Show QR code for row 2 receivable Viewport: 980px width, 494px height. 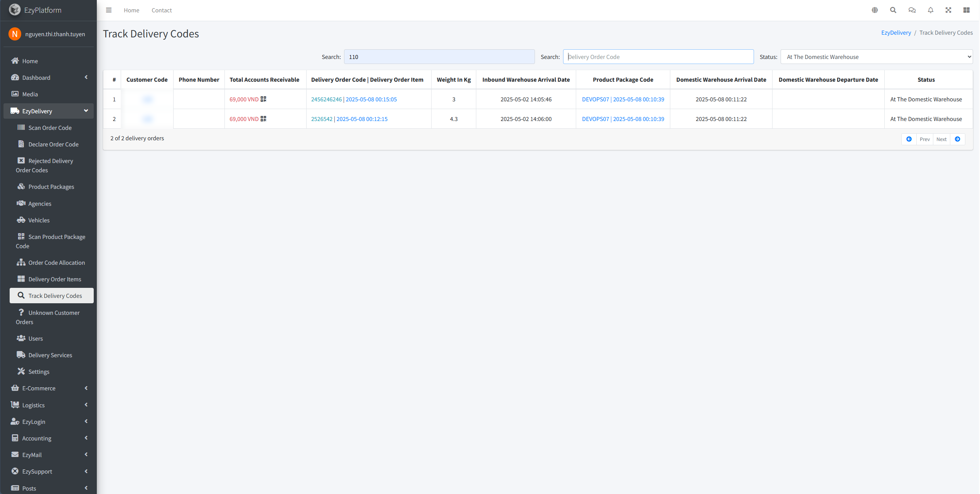[263, 119]
